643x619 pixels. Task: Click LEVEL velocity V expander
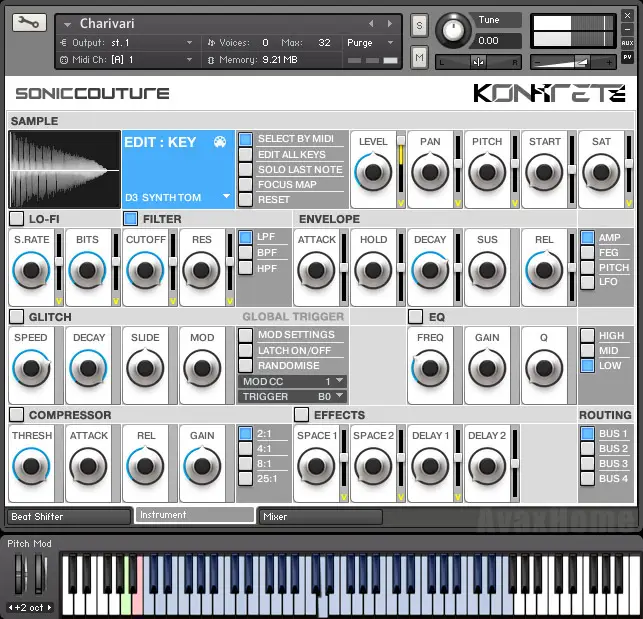coord(401,203)
